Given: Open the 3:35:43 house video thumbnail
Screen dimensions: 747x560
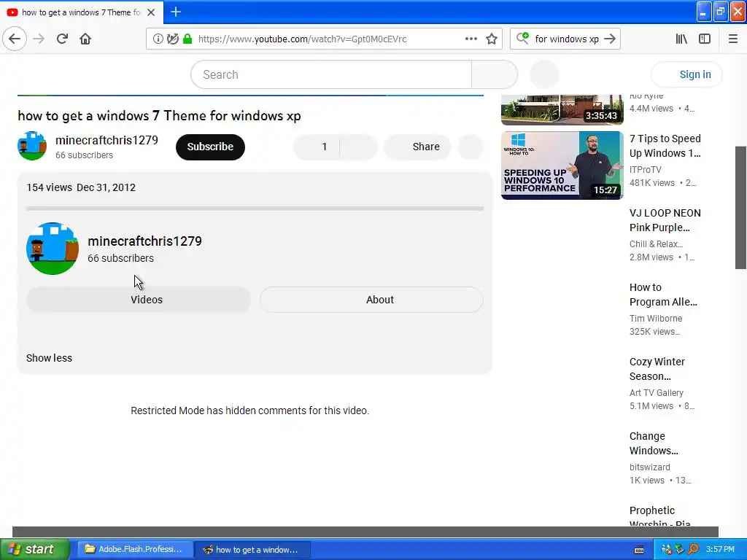Looking at the screenshot, I should pos(562,109).
